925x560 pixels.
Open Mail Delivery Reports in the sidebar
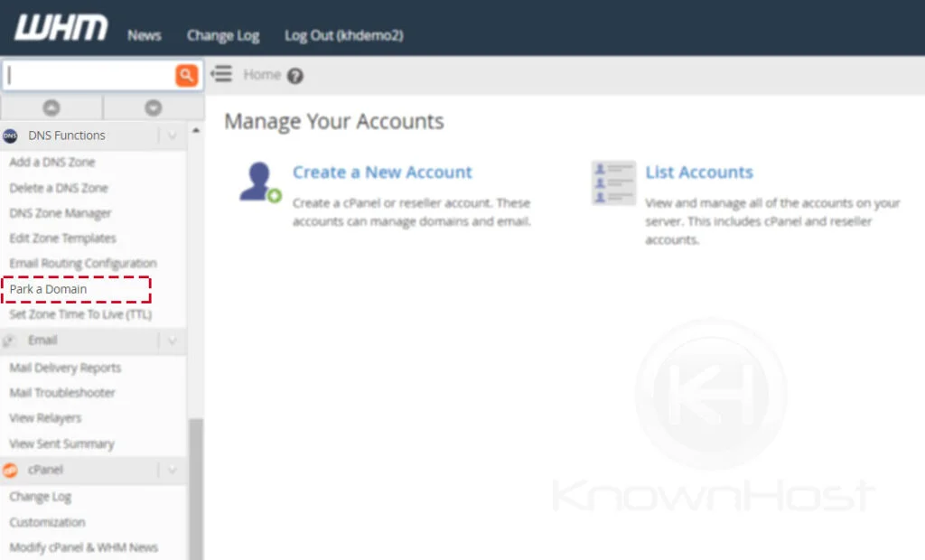coord(65,368)
